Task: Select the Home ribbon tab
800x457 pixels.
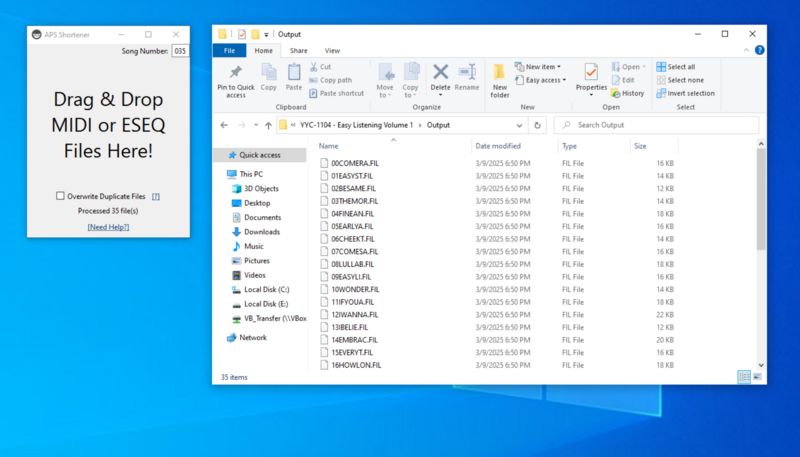Action: 263,50
